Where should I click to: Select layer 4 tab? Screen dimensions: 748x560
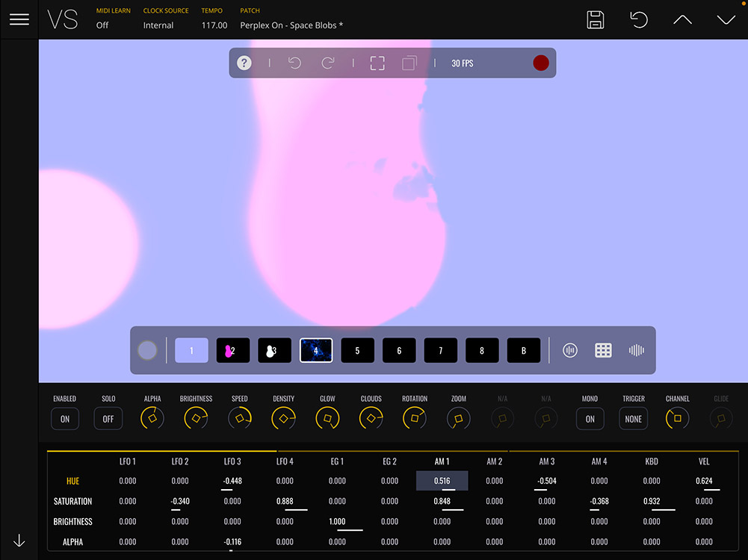[x=316, y=350]
